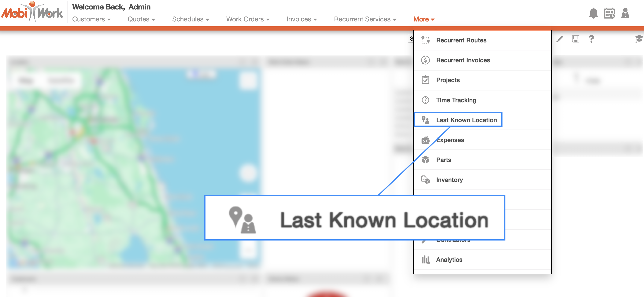
Task: Click the graduation cap training icon
Action: click(639, 39)
